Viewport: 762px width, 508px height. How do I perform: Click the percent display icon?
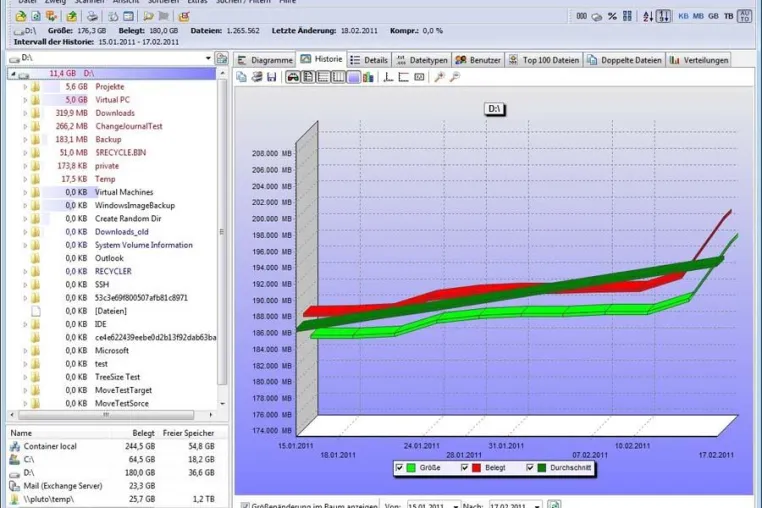pos(612,16)
